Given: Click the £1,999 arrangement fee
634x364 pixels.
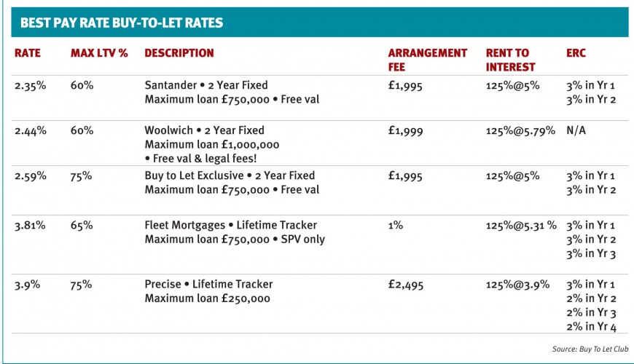Looking at the screenshot, I should 405,131.
